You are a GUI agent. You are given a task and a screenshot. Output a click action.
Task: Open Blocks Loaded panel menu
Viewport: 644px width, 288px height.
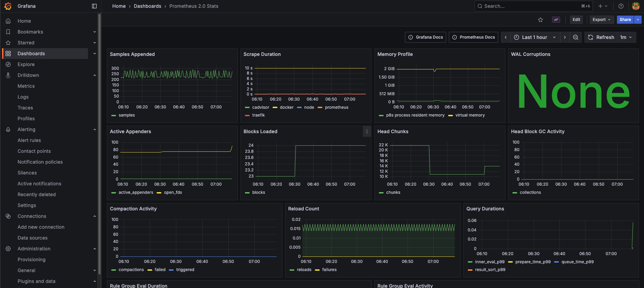tap(367, 131)
